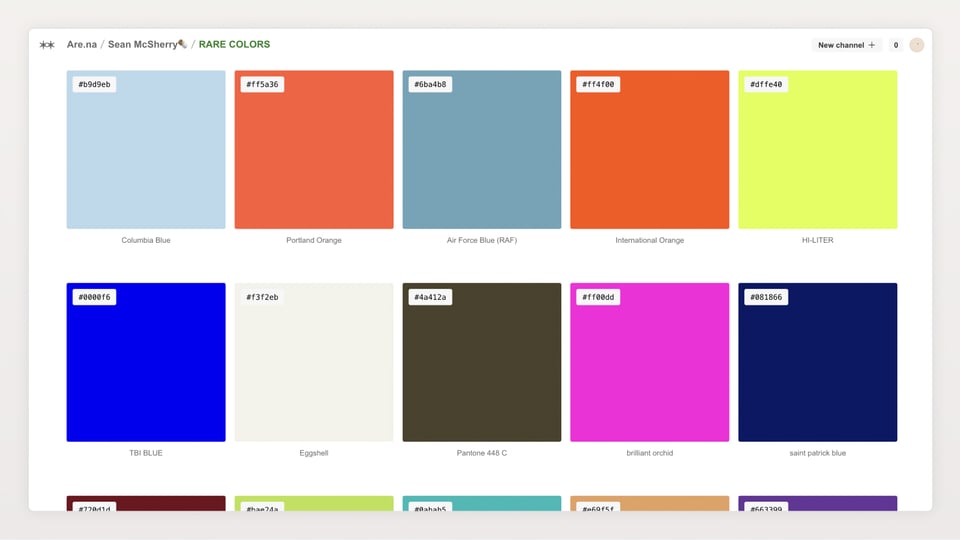The width and height of the screenshot is (960, 540).
Task: Click the Are.na asterisk logo icon
Action: pyautogui.click(x=47, y=45)
